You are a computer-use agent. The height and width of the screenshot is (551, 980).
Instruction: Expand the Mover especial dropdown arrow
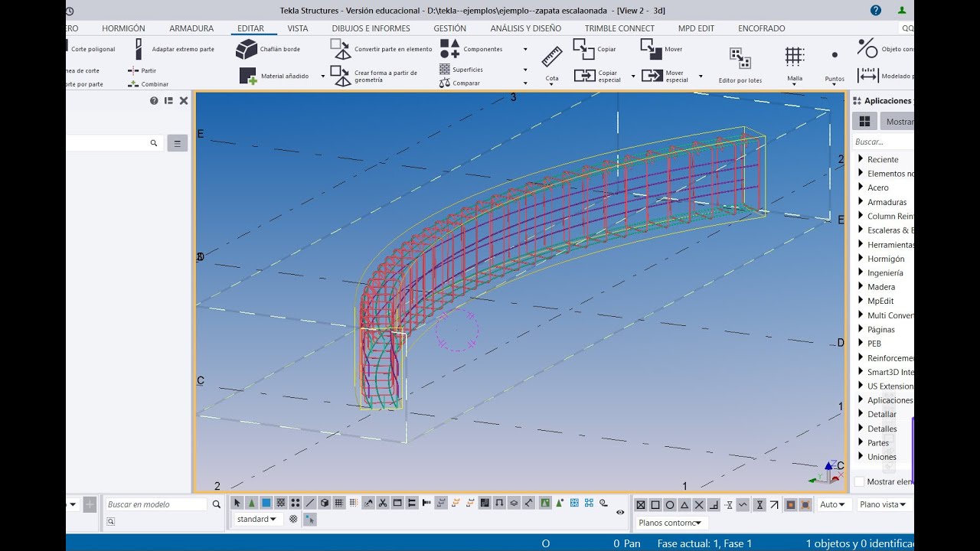click(701, 76)
